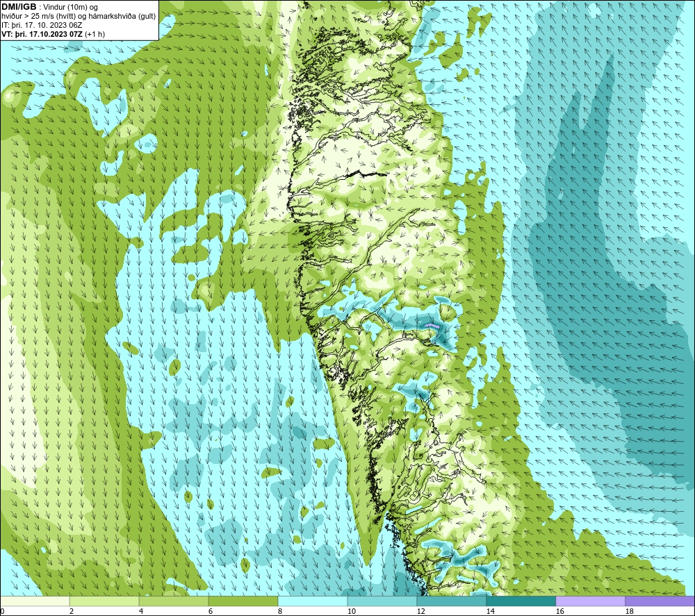Click the legend value label '8'
Image resolution: width=695 pixels, height=616 pixels.
click(280, 611)
